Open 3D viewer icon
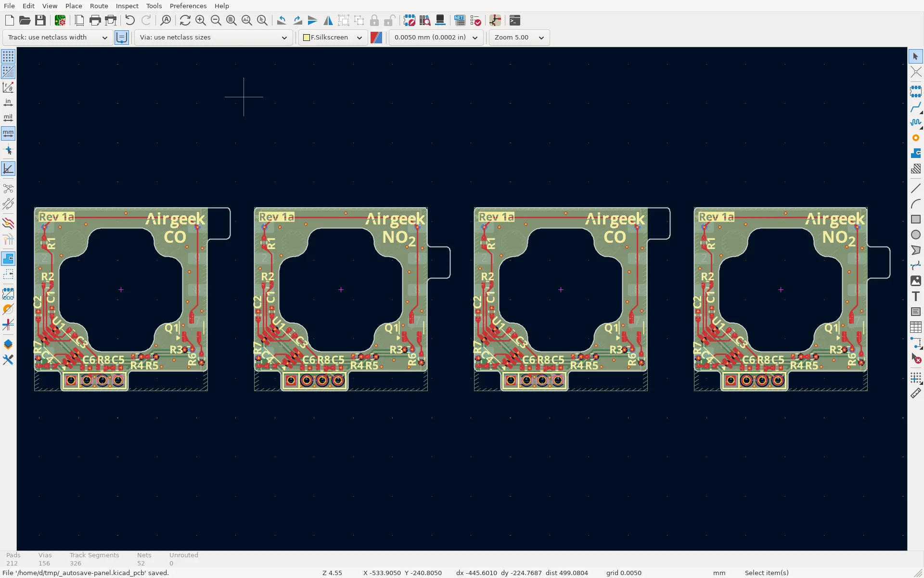This screenshot has width=924, height=578. point(440,20)
